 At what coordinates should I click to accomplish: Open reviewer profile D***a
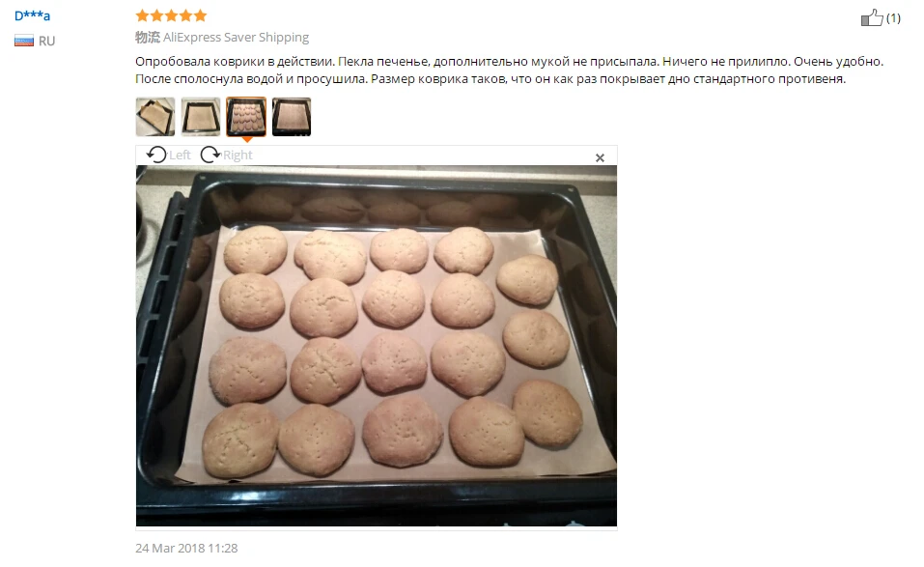tap(33, 15)
